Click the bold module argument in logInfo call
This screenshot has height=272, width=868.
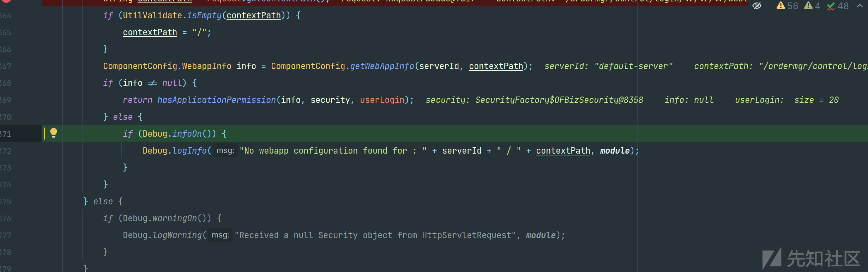pos(615,151)
